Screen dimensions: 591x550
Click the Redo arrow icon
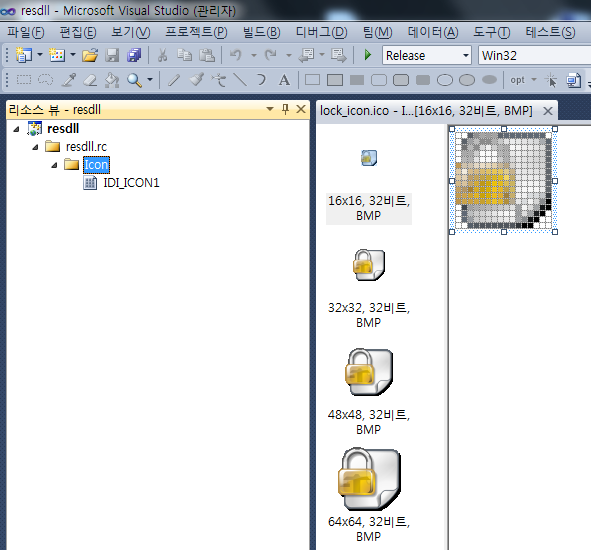tap(271, 55)
